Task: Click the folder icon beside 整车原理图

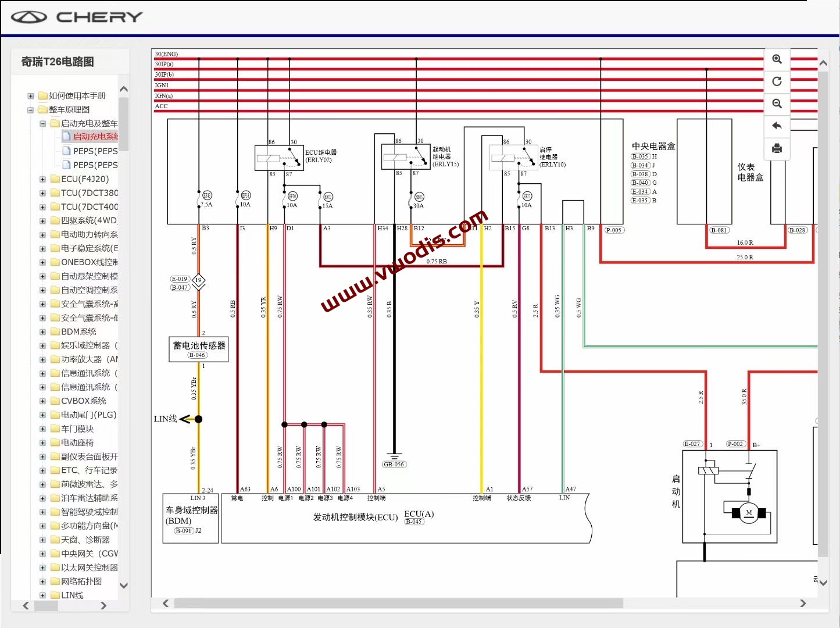Action: coord(43,110)
